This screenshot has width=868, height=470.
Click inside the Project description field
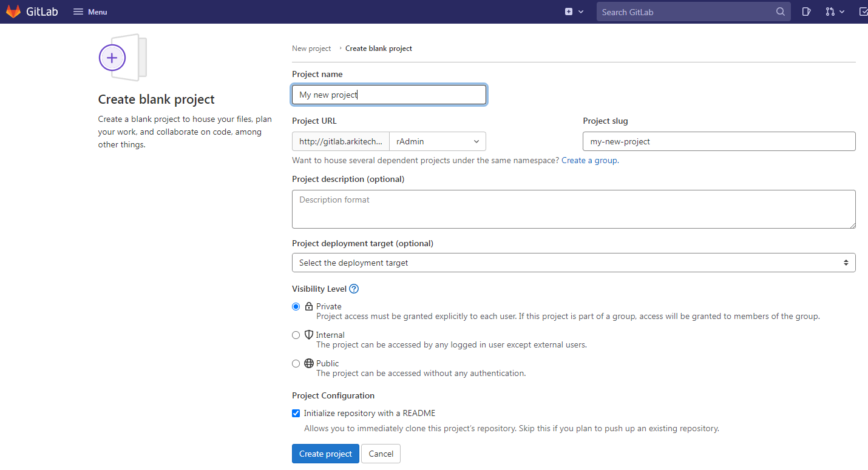[574, 209]
